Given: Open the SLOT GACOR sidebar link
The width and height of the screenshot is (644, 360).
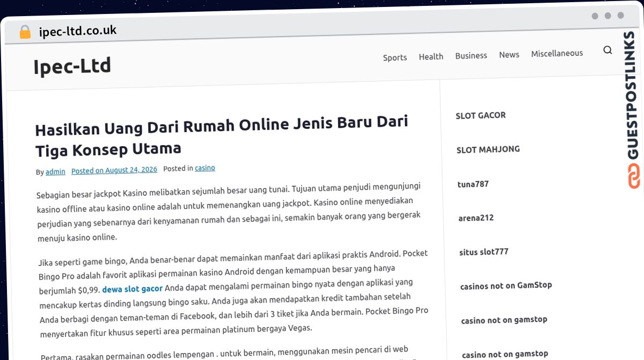Looking at the screenshot, I should point(481,116).
